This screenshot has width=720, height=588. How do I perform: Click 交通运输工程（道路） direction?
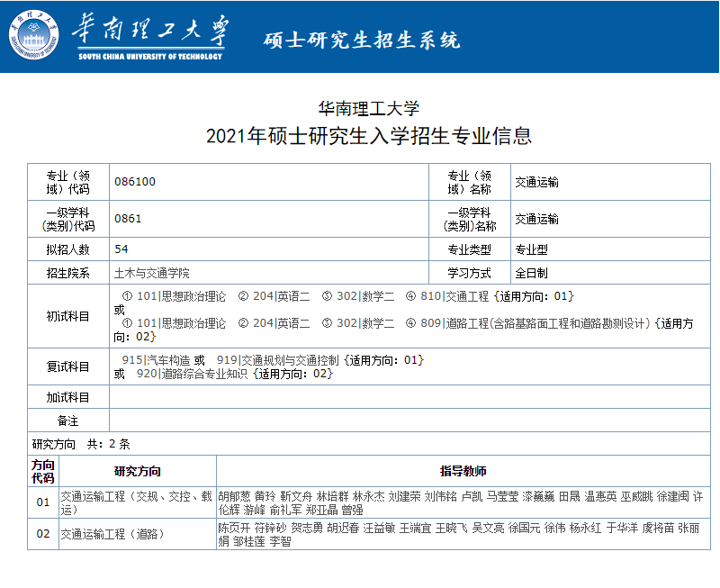pos(112,534)
